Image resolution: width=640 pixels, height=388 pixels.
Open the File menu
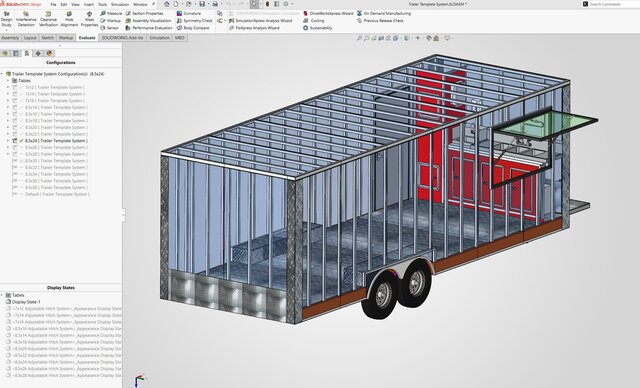(53, 4)
